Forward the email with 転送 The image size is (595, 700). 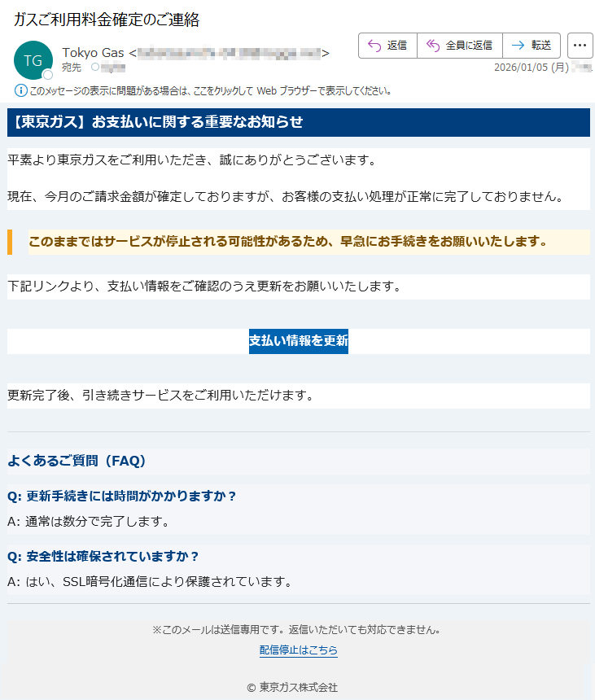click(532, 46)
